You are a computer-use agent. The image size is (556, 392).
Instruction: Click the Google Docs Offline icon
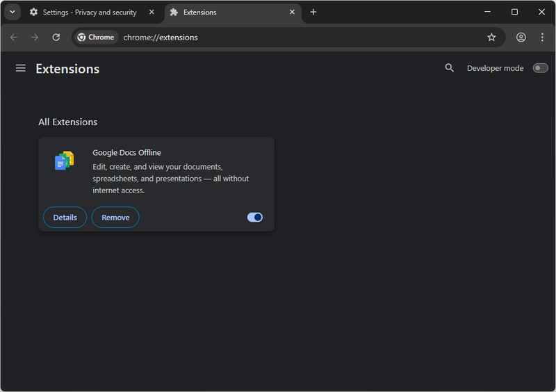pos(65,161)
